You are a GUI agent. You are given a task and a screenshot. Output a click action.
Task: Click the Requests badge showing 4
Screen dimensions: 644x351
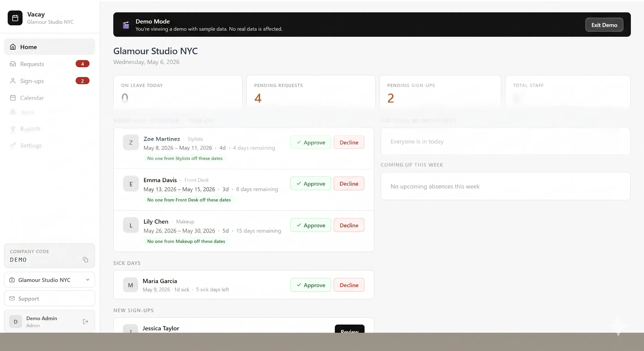83,64
